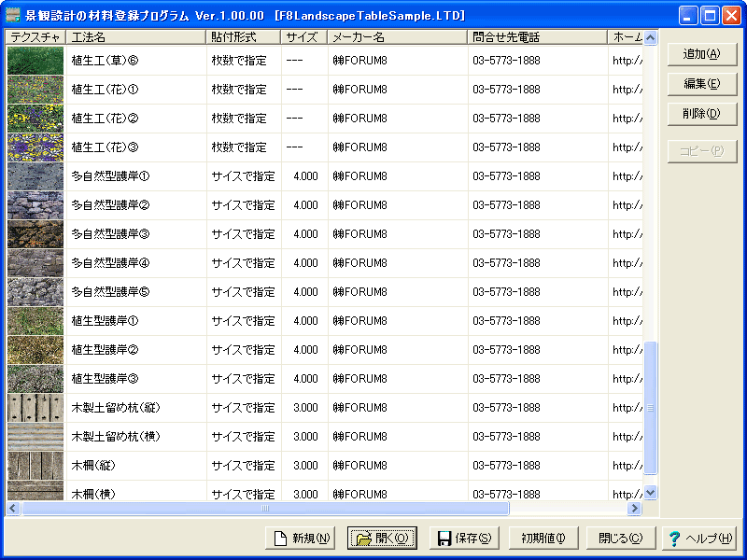Viewport: 747px width, 560px height.
Task: Select the 植生工(花)③ texture thumbnail
Action: 35,147
